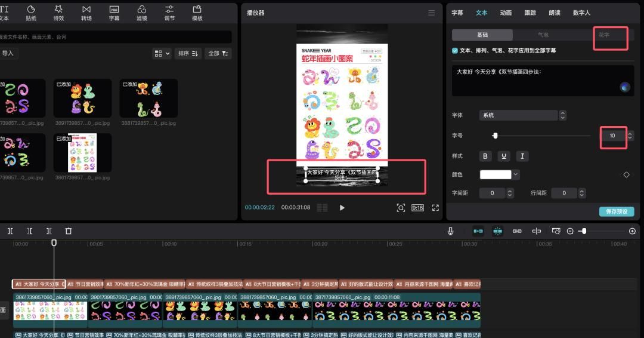Screen dimensions: 644x338
Task: Open the 贴纸 stickers panel
Action: [x=31, y=13]
